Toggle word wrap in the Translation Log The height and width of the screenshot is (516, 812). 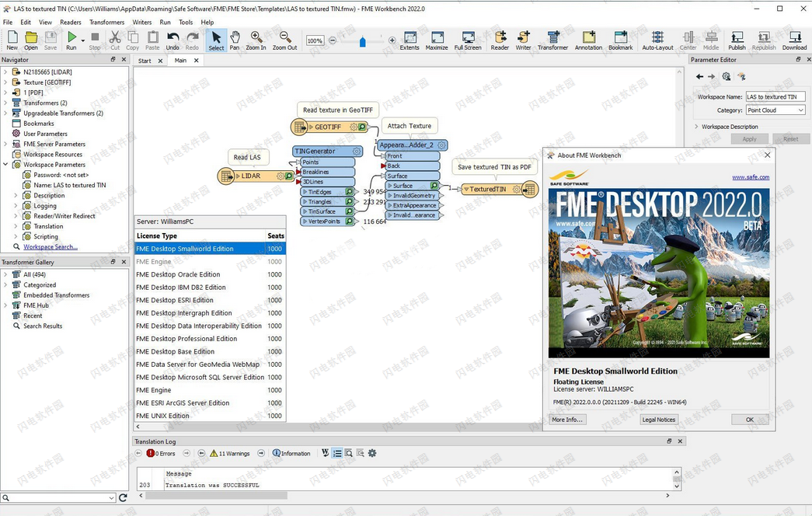pyautogui.click(x=326, y=453)
